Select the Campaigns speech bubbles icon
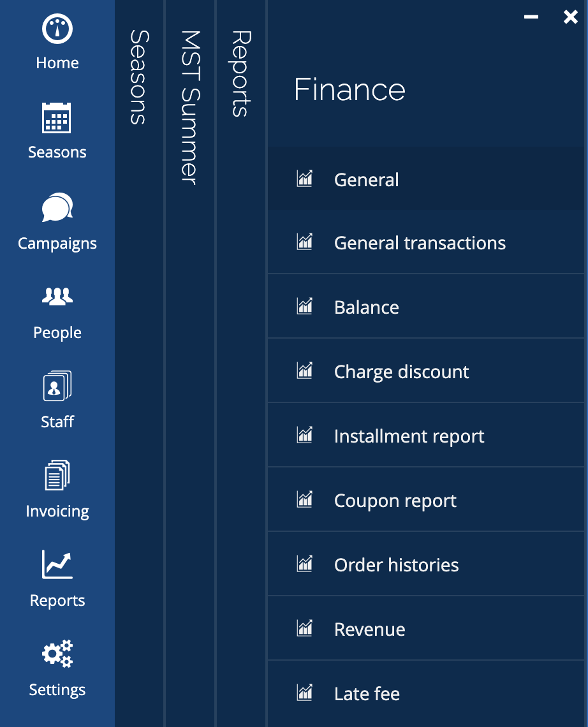 (57, 208)
